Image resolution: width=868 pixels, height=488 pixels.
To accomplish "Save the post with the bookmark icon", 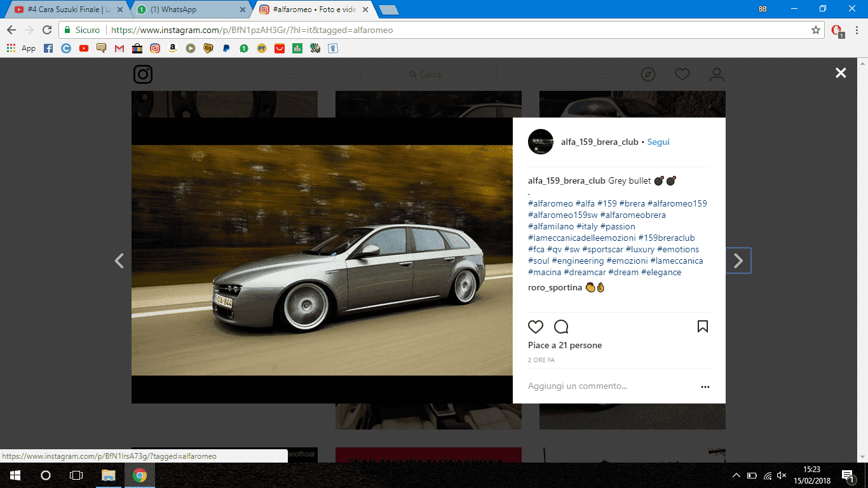I will (x=703, y=327).
